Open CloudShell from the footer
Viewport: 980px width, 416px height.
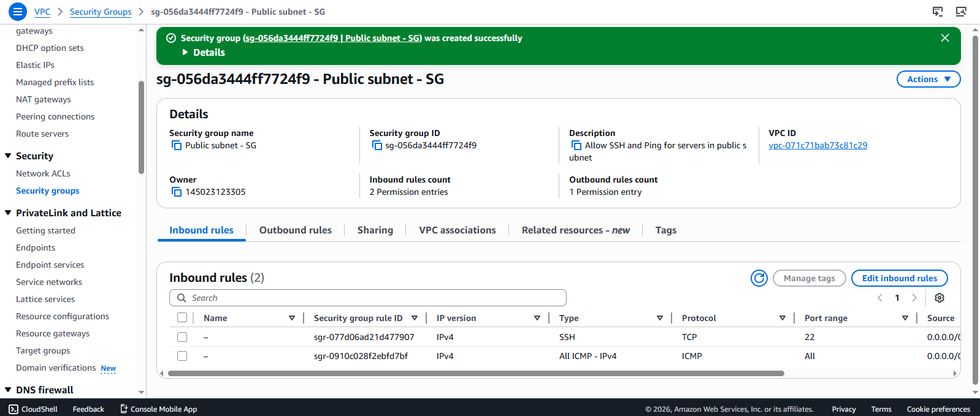pos(33,409)
